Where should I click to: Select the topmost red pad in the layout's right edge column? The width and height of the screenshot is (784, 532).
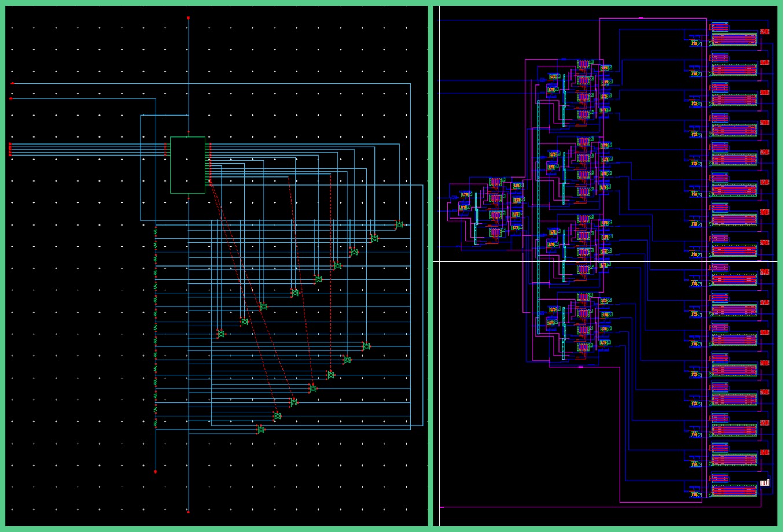[764, 32]
